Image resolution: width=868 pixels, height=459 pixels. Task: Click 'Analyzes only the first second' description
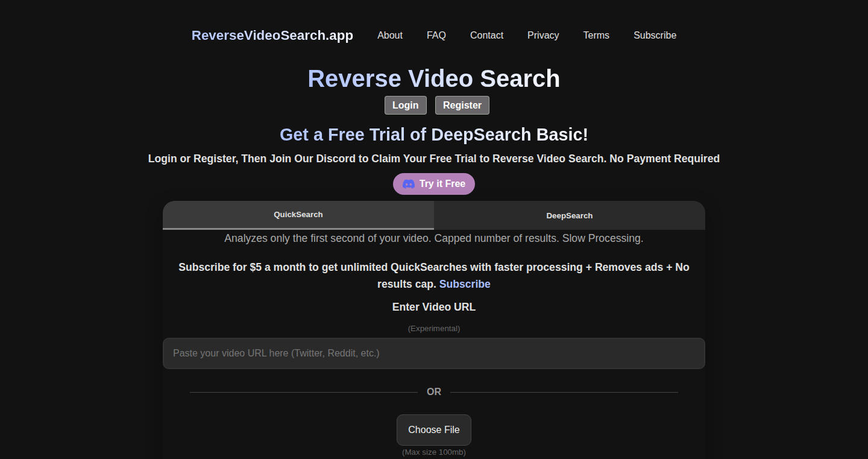(x=434, y=238)
